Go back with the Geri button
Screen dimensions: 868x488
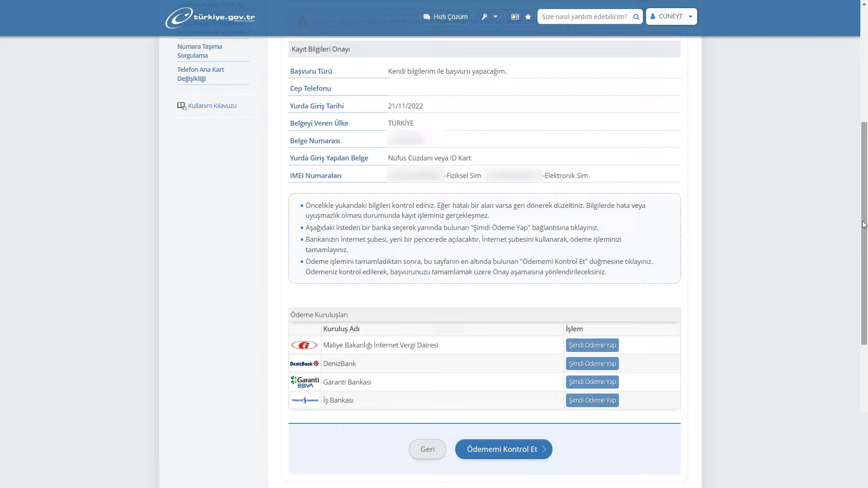[x=427, y=449]
